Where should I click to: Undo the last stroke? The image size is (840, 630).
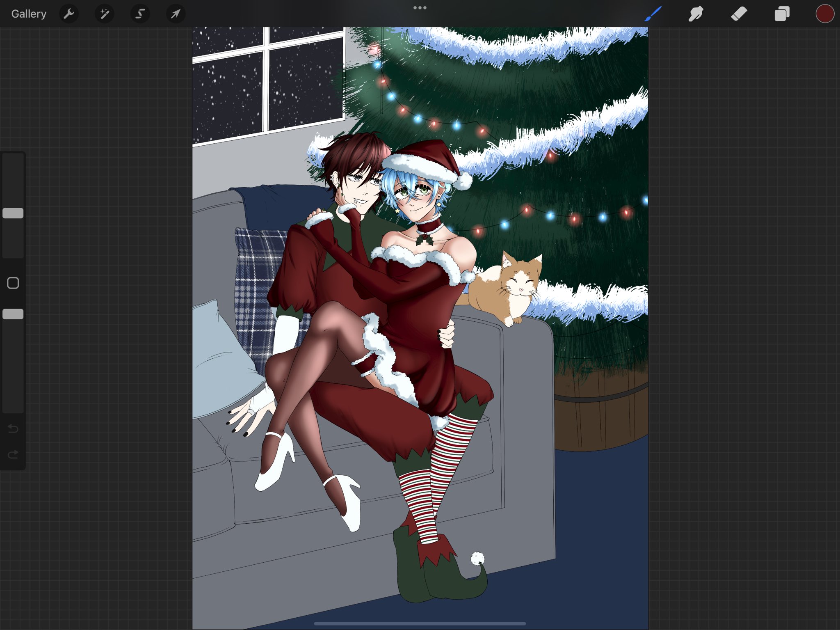coord(13,429)
